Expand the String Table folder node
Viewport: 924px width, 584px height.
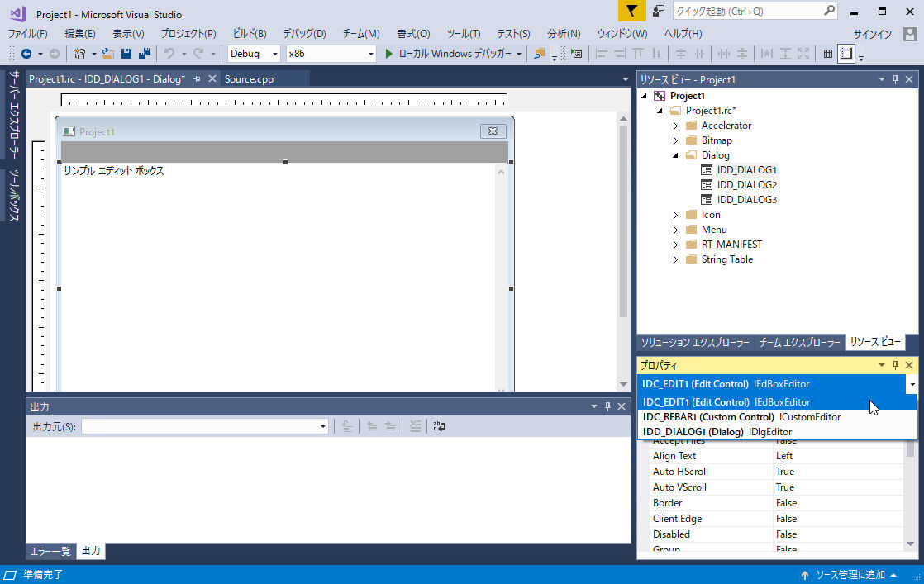675,259
